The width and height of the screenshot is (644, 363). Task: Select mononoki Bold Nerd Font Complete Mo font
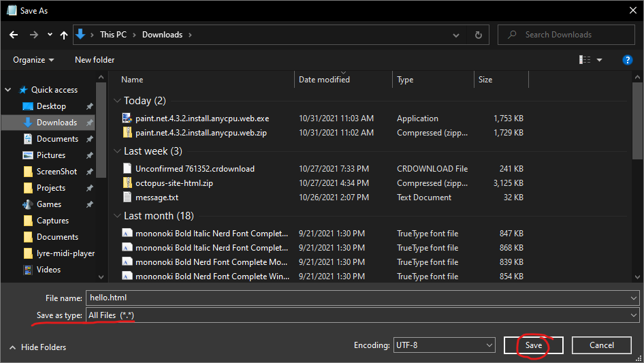click(x=211, y=262)
